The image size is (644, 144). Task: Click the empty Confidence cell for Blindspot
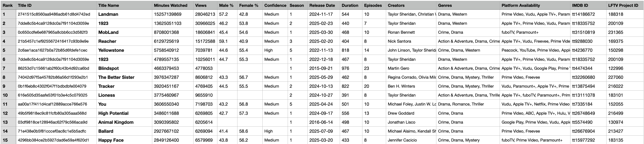(x=275, y=68)
